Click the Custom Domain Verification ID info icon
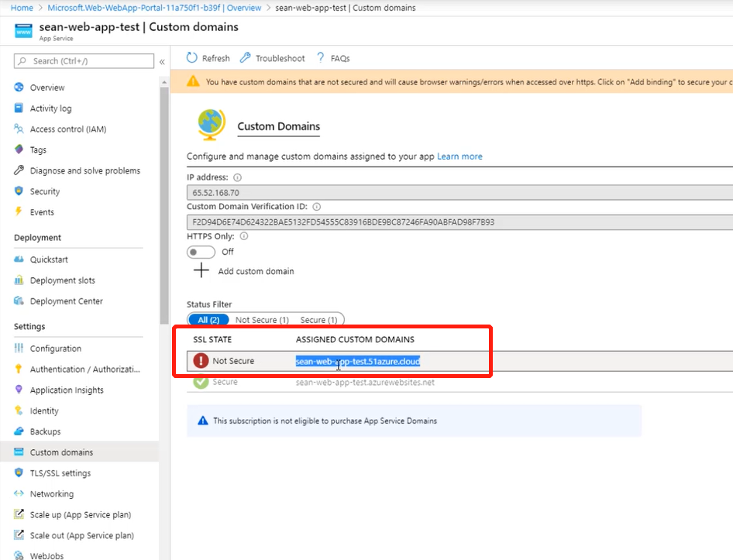The width and height of the screenshot is (733, 560). click(316, 207)
